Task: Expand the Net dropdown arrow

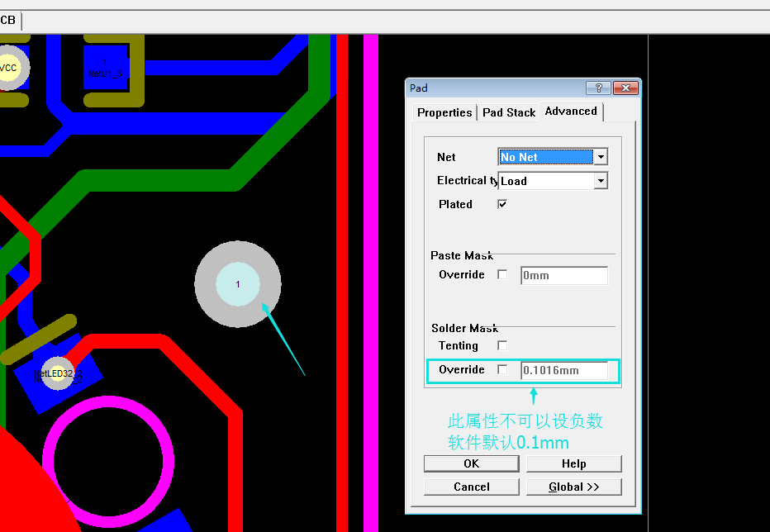Action: (x=601, y=157)
